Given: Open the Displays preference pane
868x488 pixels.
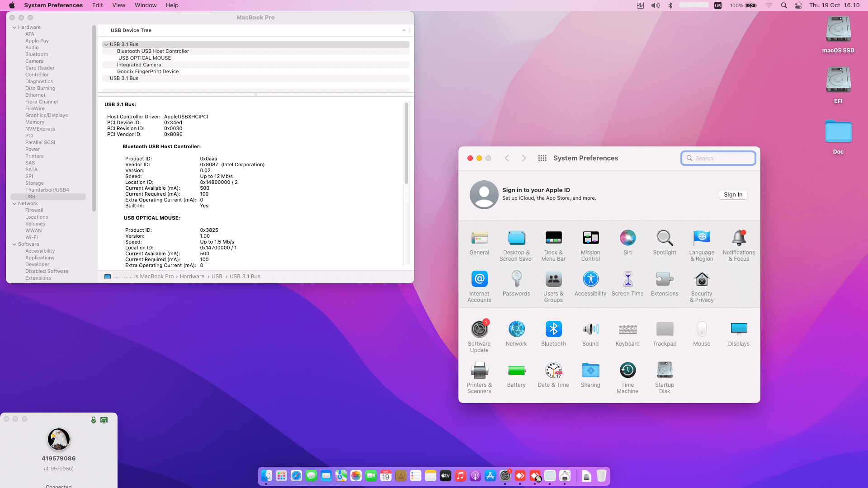Looking at the screenshot, I should coord(738,329).
